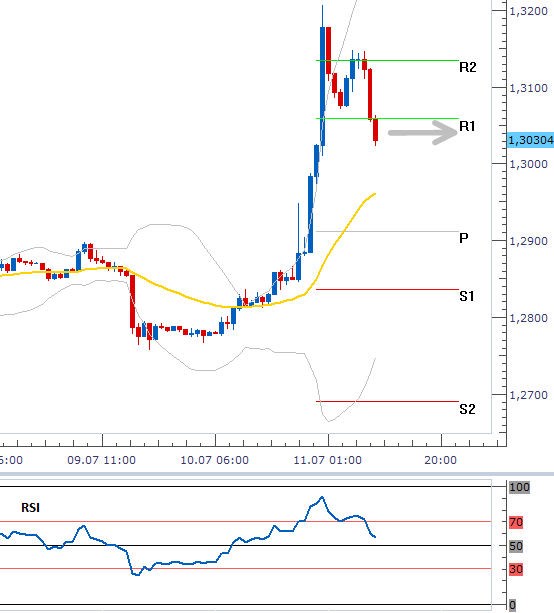Image resolution: width=554 pixels, height=613 pixels.
Task: Click the RSI 50 midline label
Action: (516, 547)
